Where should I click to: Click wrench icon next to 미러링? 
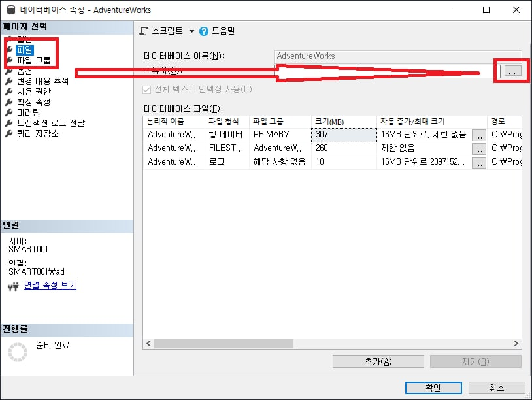click(9, 112)
